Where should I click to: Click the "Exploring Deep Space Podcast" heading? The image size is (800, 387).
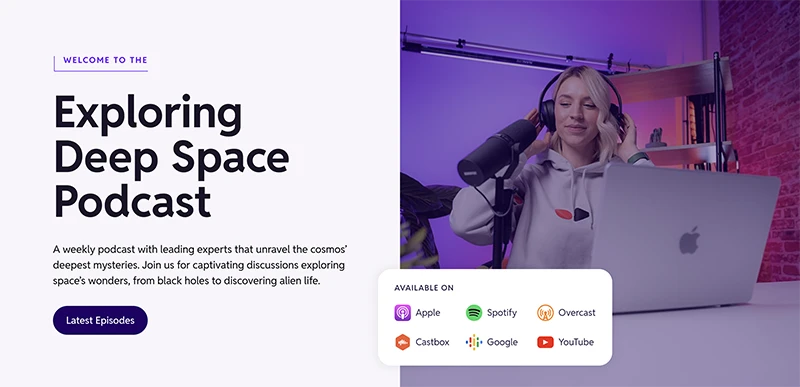pos(171,156)
